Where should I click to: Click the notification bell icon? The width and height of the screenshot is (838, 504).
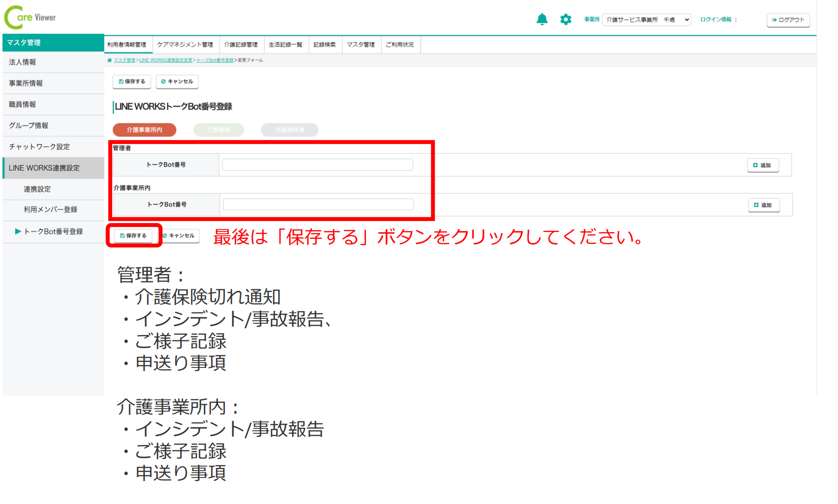click(x=542, y=20)
